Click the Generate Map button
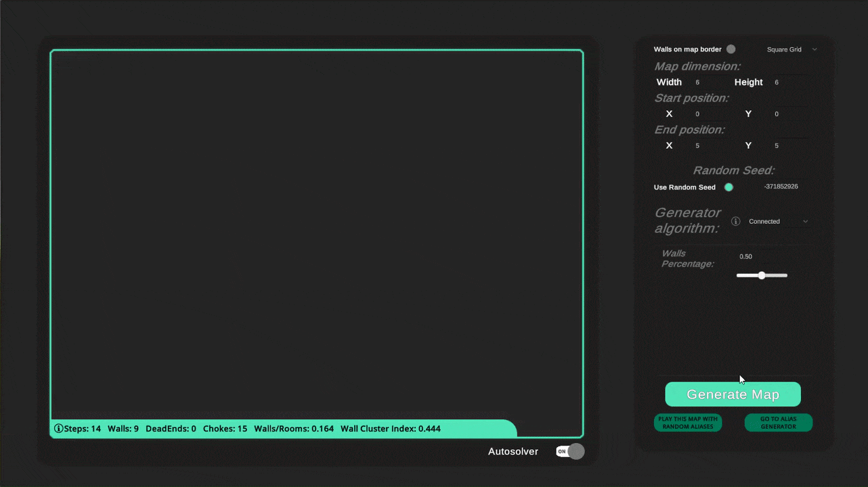This screenshot has width=868, height=487. click(x=733, y=394)
